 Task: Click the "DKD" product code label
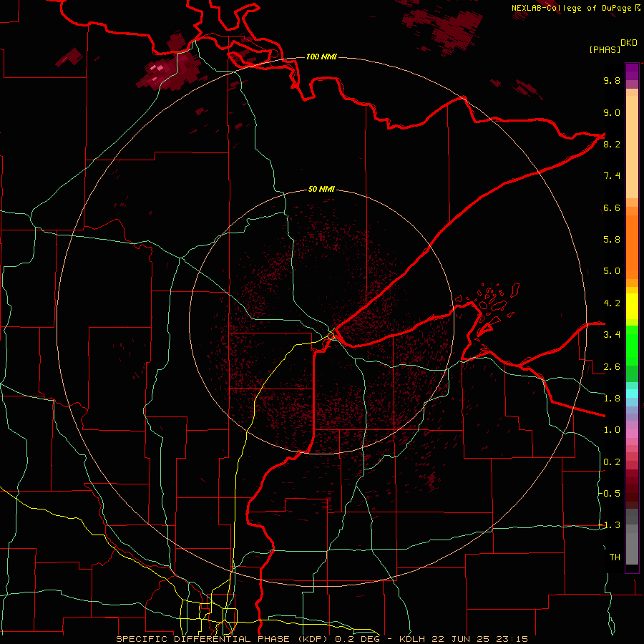pyautogui.click(x=629, y=43)
